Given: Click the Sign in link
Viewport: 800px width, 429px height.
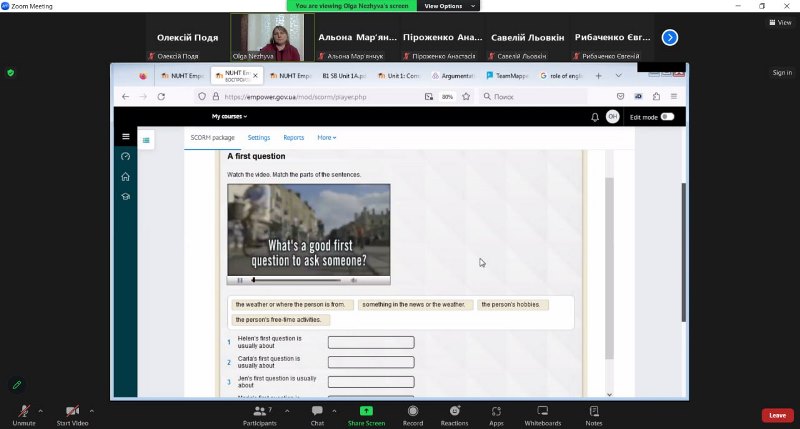Looking at the screenshot, I should (782, 72).
